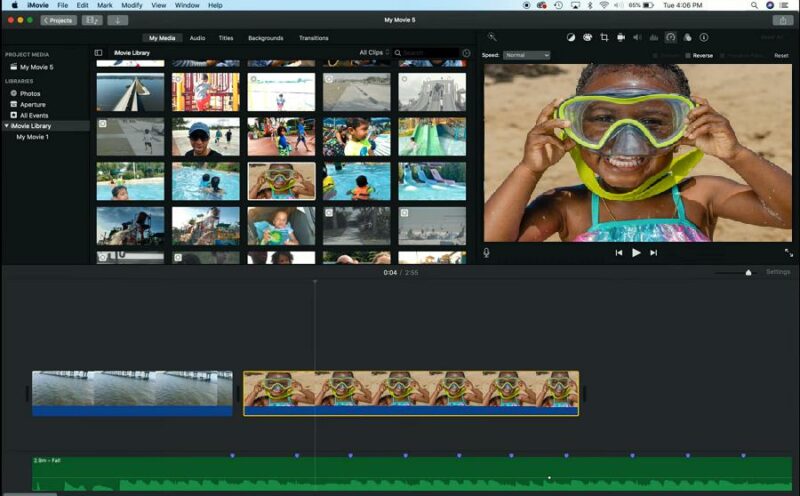
Task: Open the Speed Normal dropdown
Action: pos(527,55)
